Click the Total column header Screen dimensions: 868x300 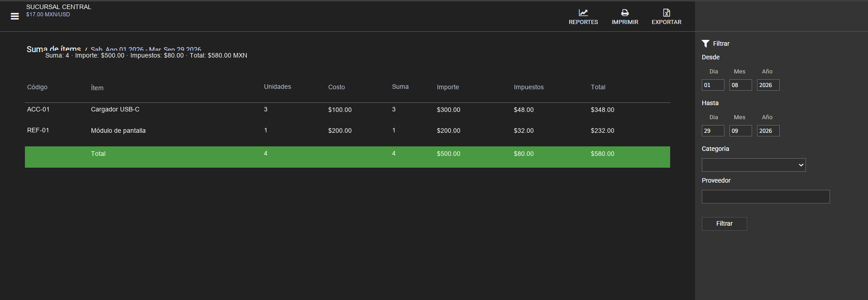pyautogui.click(x=598, y=87)
